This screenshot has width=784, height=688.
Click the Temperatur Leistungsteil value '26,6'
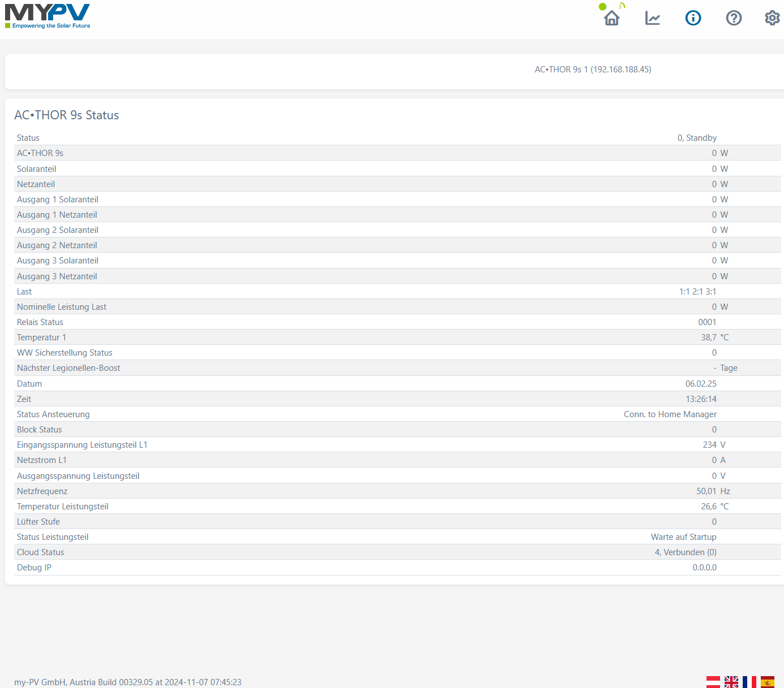click(709, 507)
